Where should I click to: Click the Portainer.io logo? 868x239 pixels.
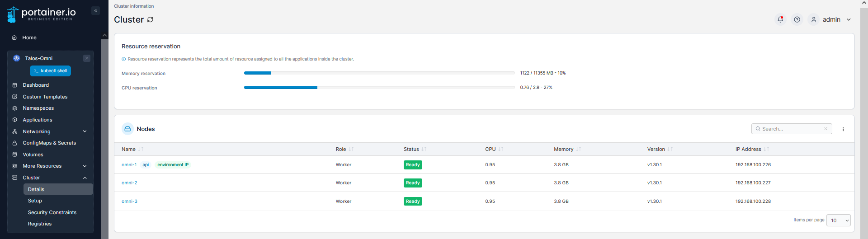tap(40, 14)
